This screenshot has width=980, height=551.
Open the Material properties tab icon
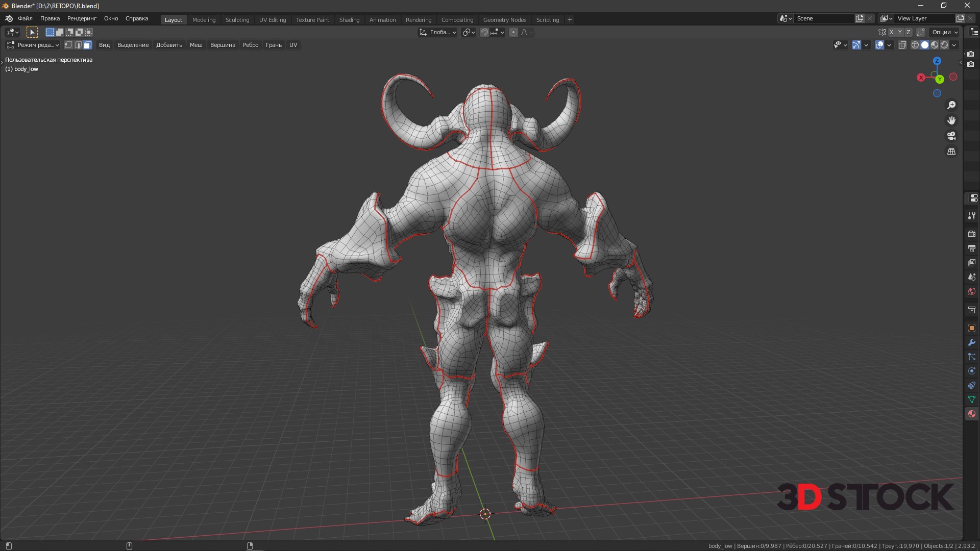(971, 414)
